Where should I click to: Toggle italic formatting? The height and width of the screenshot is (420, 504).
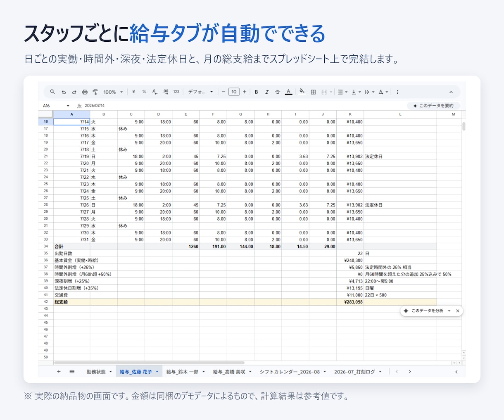[x=267, y=92]
